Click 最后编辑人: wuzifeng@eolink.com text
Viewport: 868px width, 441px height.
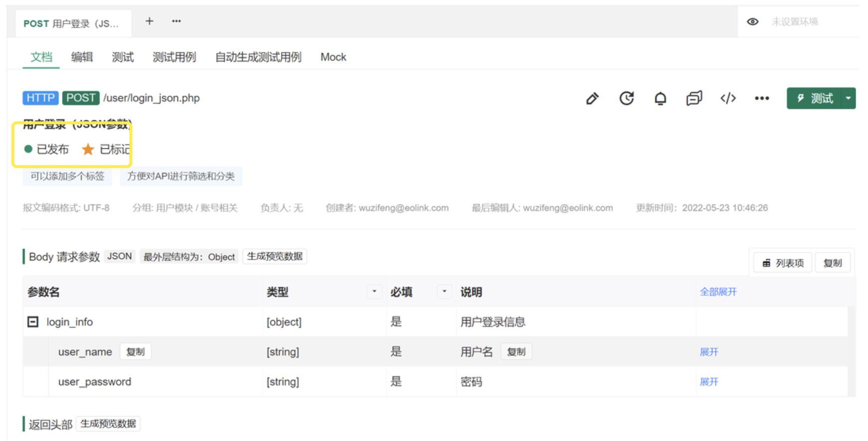(542, 208)
